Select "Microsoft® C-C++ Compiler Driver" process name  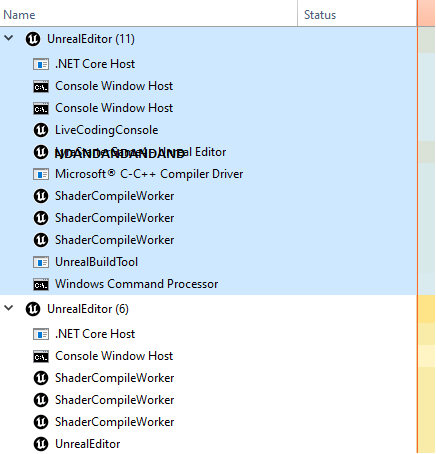pos(149,174)
